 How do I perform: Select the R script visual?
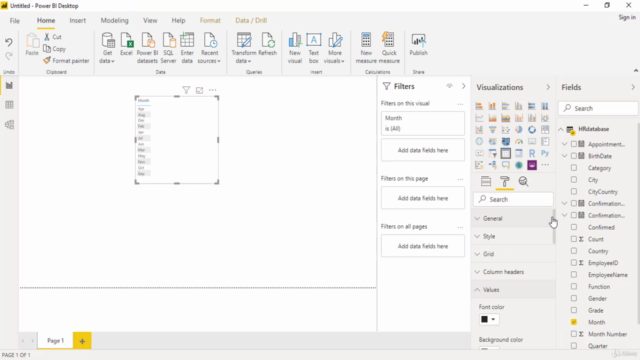tap(531, 153)
